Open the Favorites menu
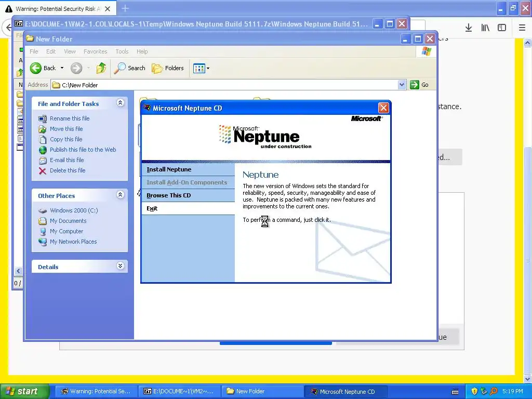 pyautogui.click(x=96, y=51)
